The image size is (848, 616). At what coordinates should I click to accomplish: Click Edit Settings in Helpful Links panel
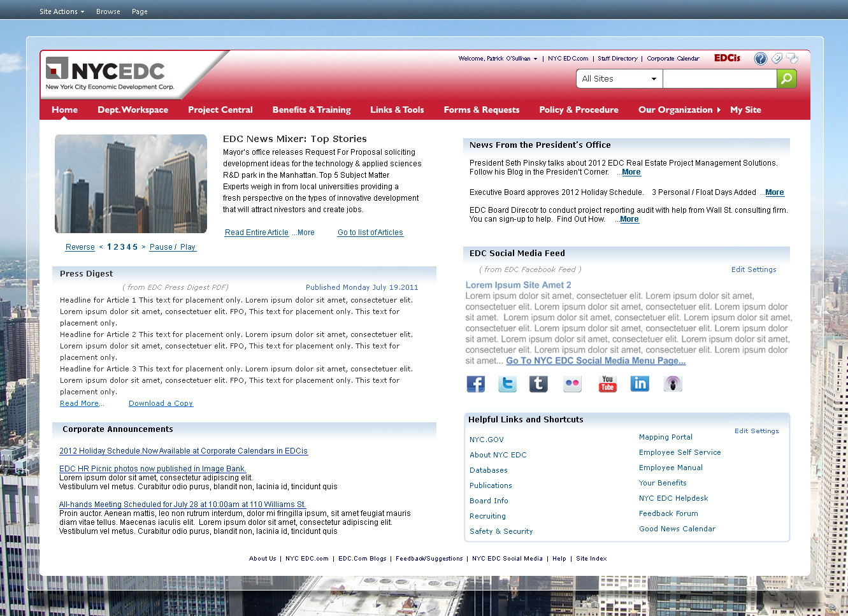point(757,431)
